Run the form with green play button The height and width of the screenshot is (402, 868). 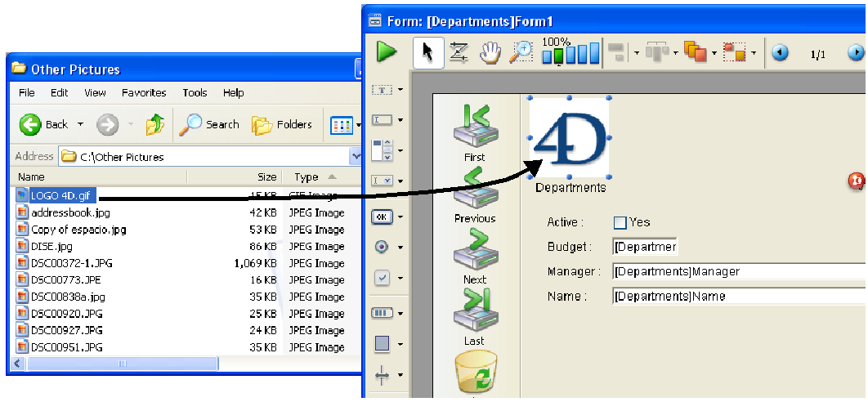click(x=387, y=51)
